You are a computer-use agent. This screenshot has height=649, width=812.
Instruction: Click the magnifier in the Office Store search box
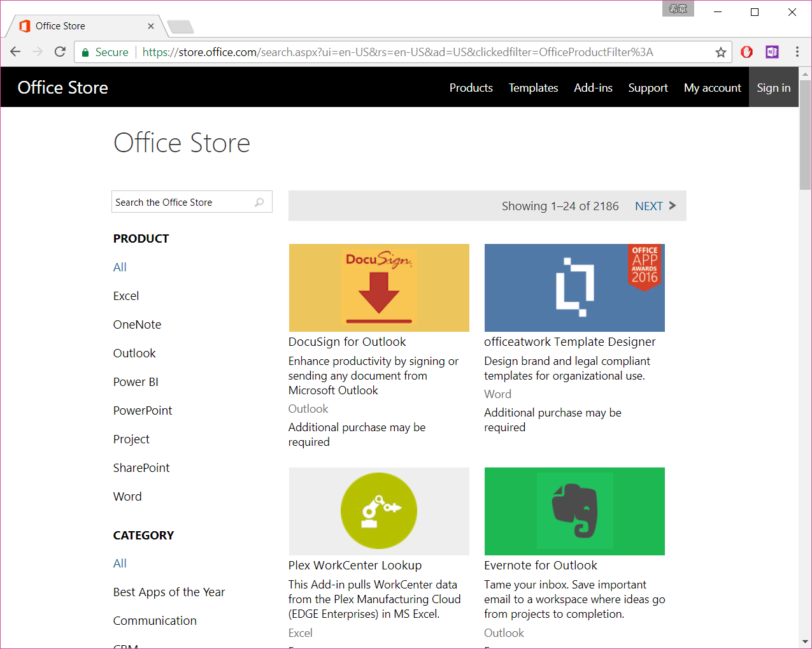(x=259, y=202)
